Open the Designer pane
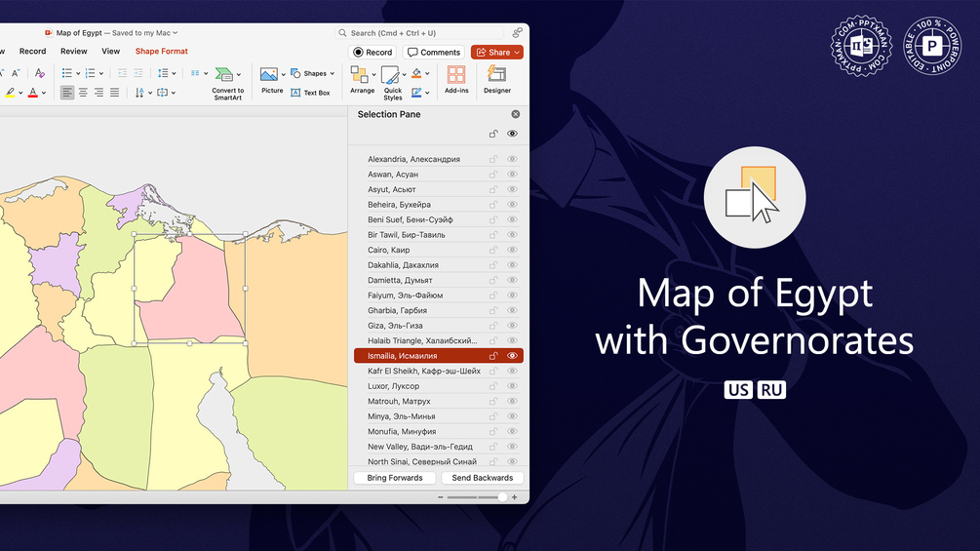 [497, 80]
